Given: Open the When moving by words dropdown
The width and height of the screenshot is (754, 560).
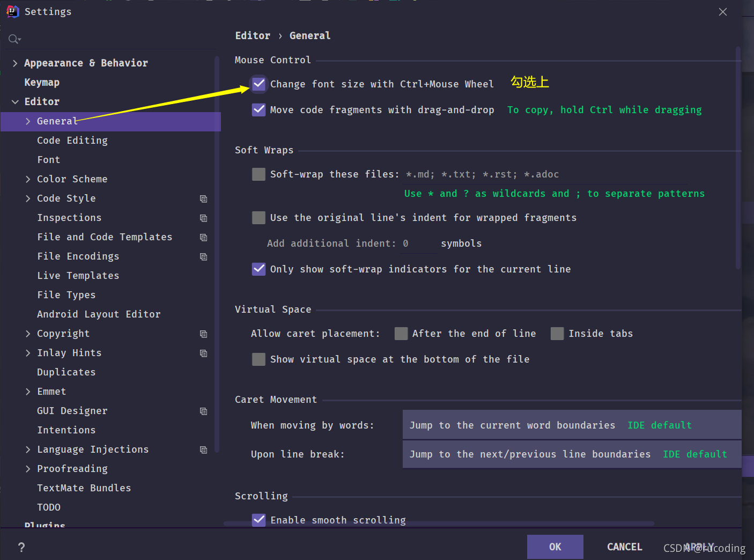Looking at the screenshot, I should click(572, 425).
